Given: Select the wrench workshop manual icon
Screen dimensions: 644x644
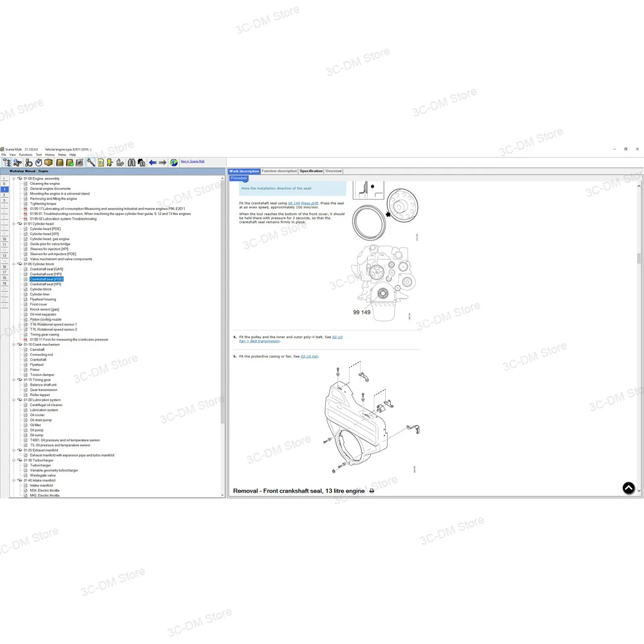Looking at the screenshot, I should tap(91, 163).
